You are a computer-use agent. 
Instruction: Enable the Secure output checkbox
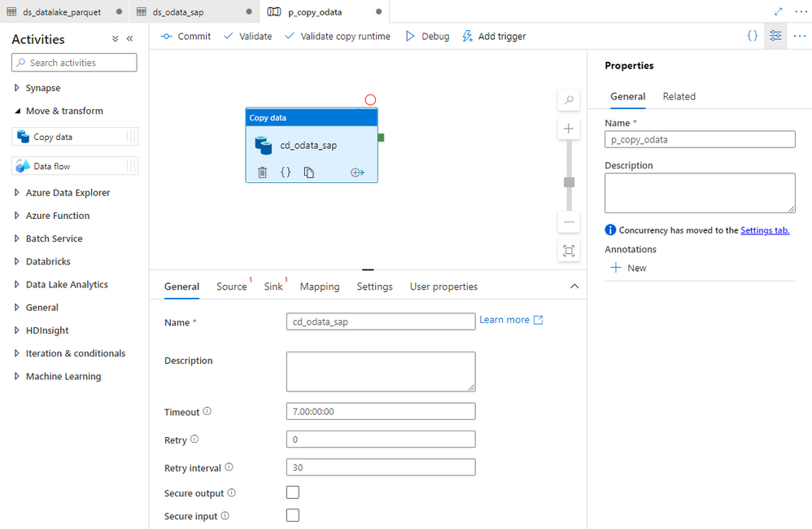pos(293,492)
